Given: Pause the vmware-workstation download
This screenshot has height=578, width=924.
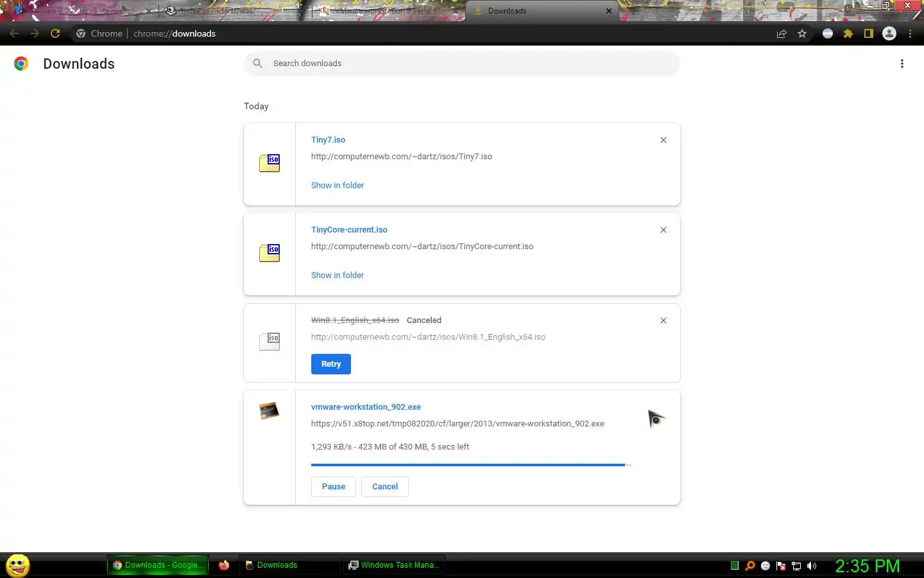Looking at the screenshot, I should 334,486.
